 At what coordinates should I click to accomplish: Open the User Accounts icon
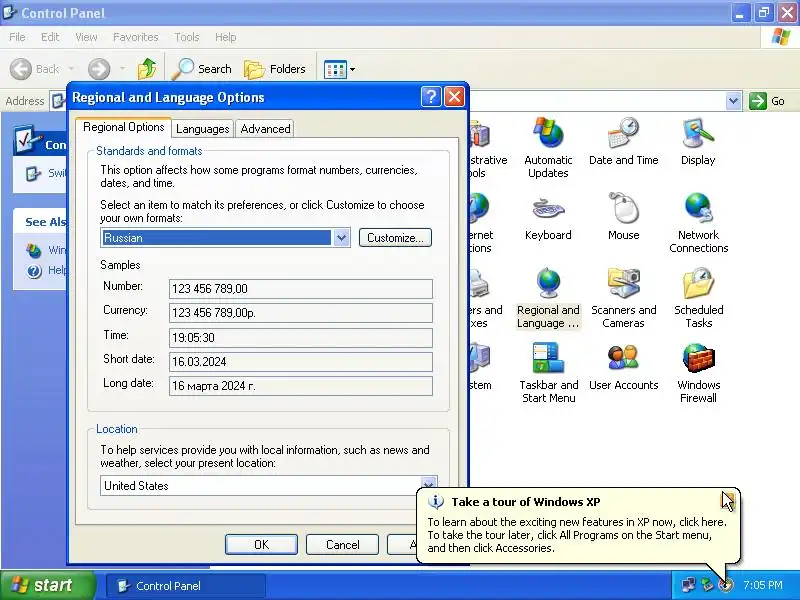pos(623,366)
